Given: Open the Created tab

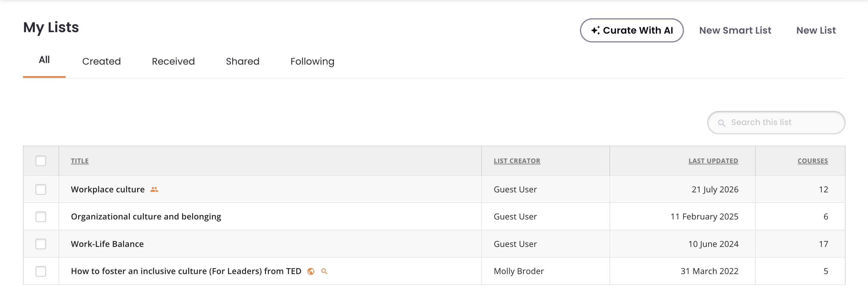Looking at the screenshot, I should pos(101,61).
